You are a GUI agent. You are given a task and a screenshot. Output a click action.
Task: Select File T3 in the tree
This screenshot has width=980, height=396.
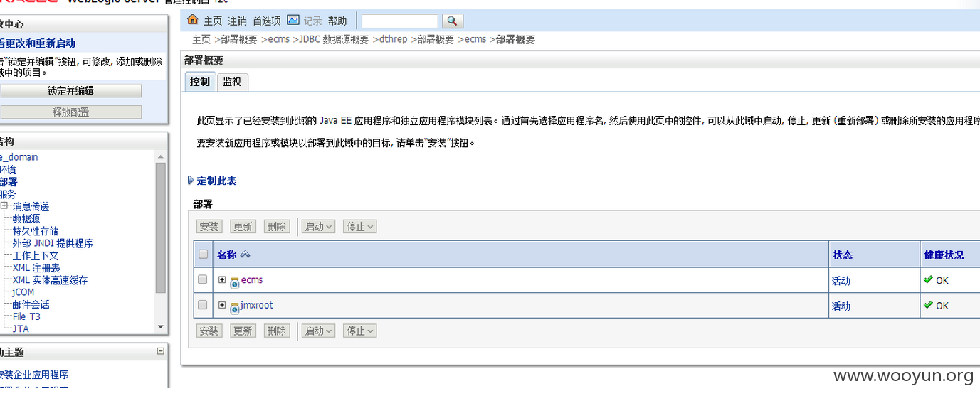(x=26, y=316)
